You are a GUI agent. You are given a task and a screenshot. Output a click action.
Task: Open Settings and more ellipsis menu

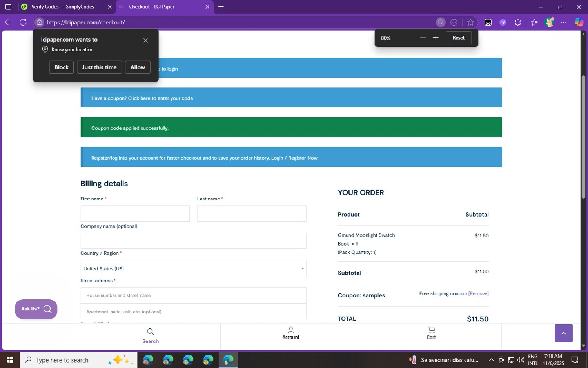pos(564,22)
